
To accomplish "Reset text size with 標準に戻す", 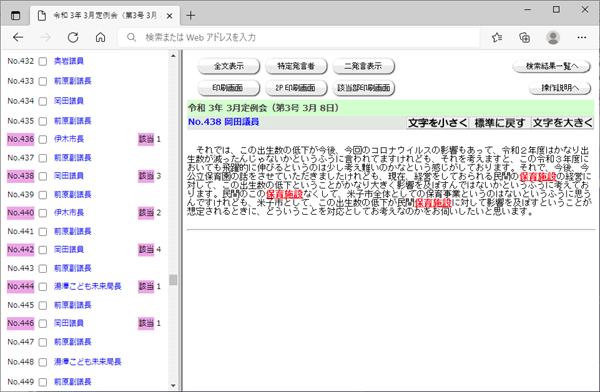I will (x=500, y=123).
